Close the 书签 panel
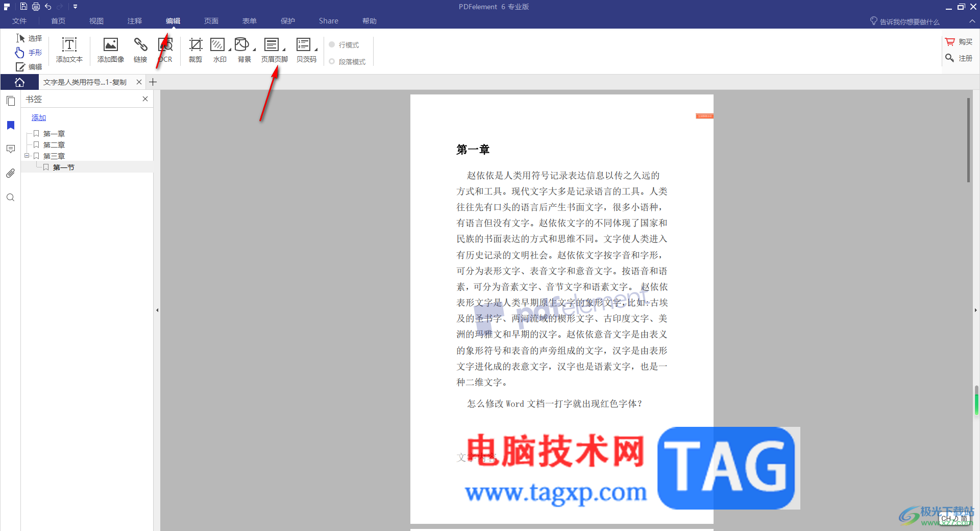The image size is (980, 531). tap(145, 99)
